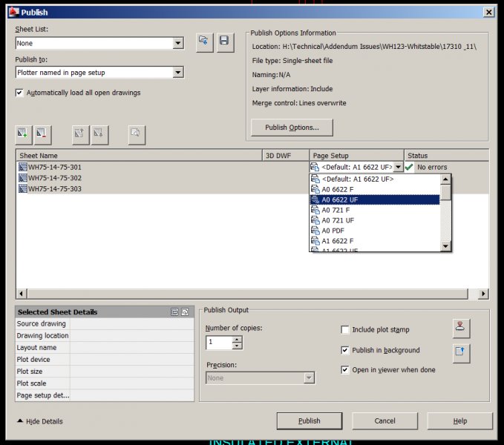Collapse panel with Hide Details
This screenshot has height=445, width=504.
40,421
